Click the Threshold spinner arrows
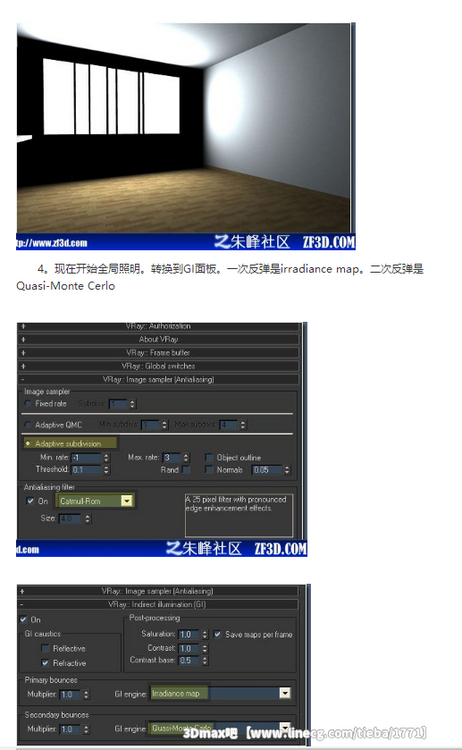This screenshot has width=462, height=750. [106, 470]
